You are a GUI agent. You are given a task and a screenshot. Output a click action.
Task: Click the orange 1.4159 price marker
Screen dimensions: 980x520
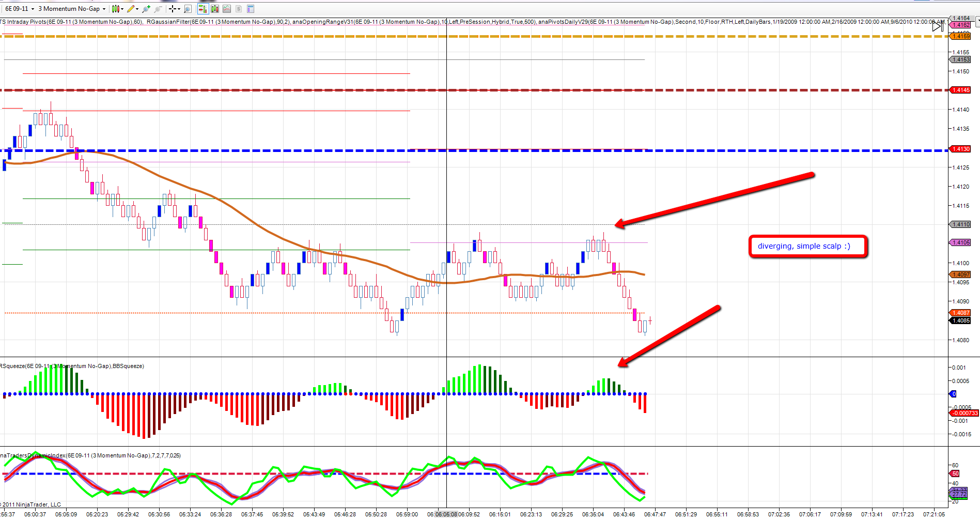(x=960, y=36)
